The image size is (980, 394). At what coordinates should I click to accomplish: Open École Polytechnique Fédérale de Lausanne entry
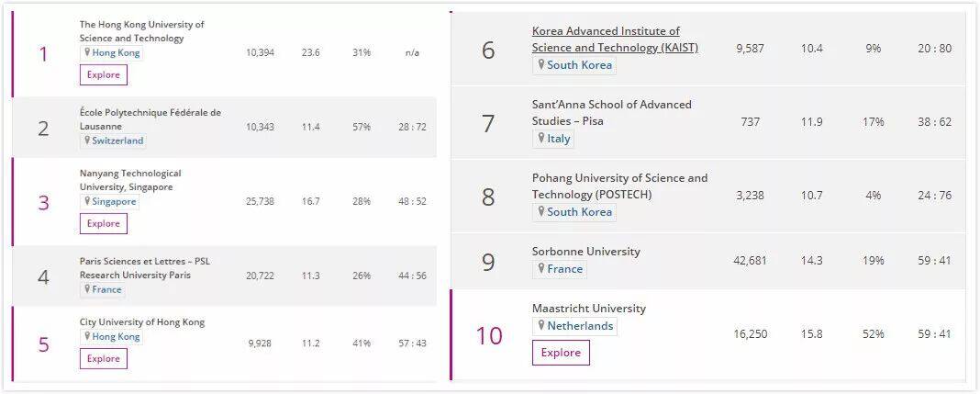click(x=150, y=119)
